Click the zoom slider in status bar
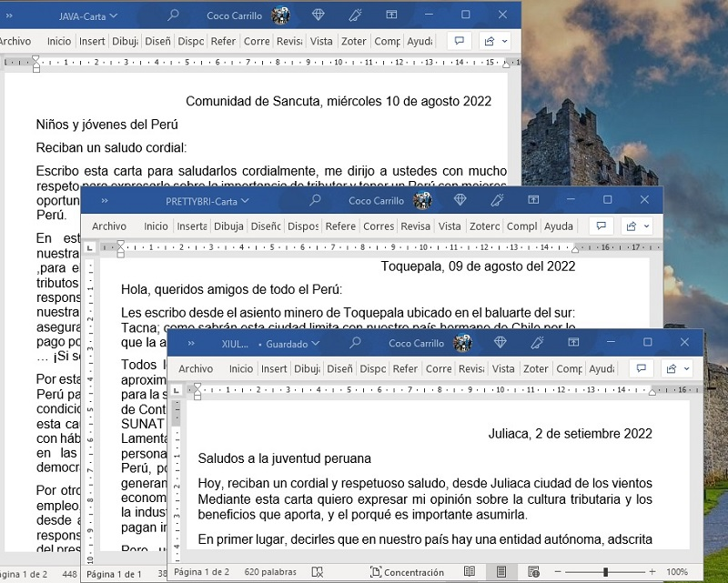This screenshot has width=728, height=583. pyautogui.click(x=605, y=572)
